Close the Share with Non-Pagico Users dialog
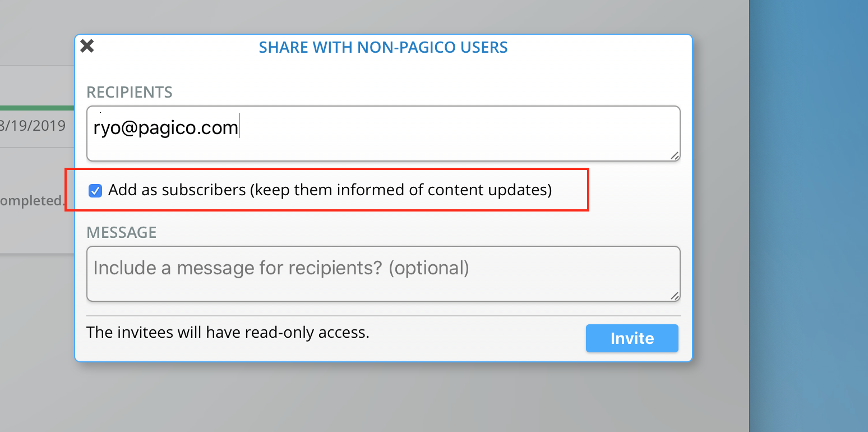Screen dimensions: 868x432 coord(87,46)
